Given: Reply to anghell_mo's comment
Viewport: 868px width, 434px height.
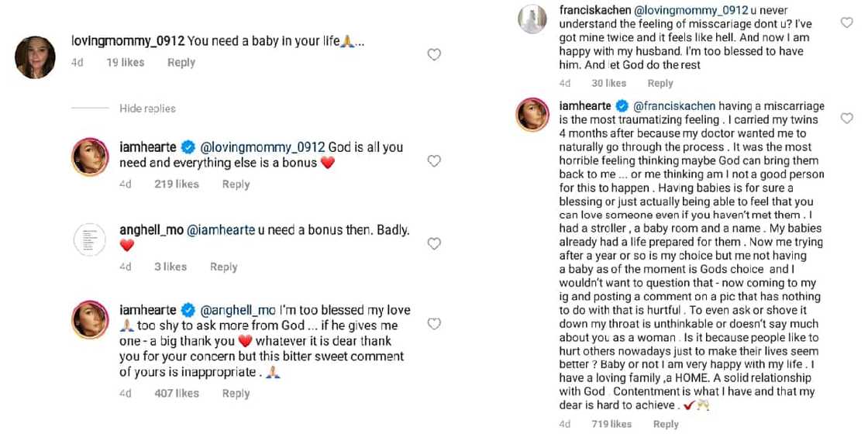Looking at the screenshot, I should (223, 267).
